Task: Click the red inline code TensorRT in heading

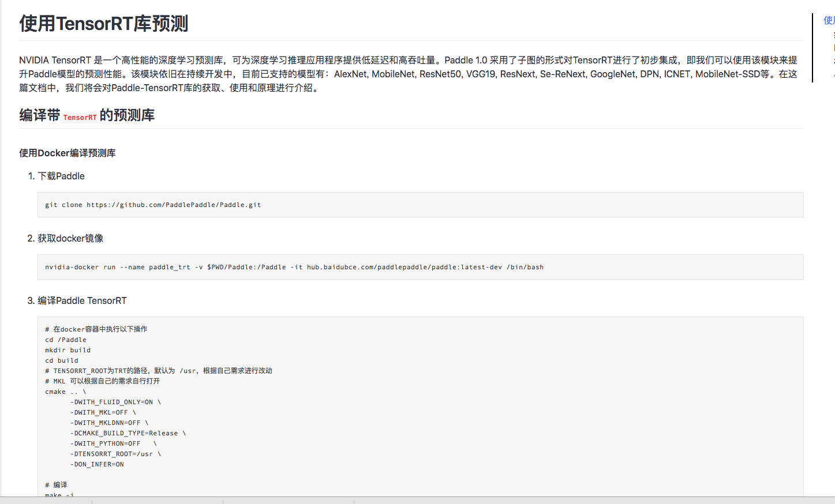Action: (x=80, y=117)
